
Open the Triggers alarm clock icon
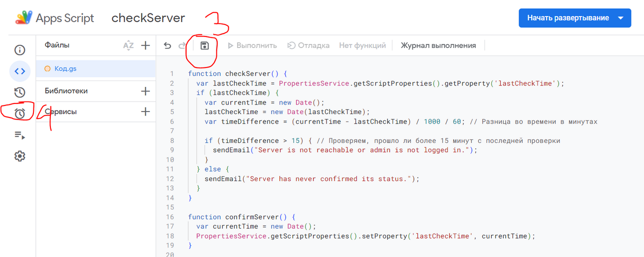19,113
